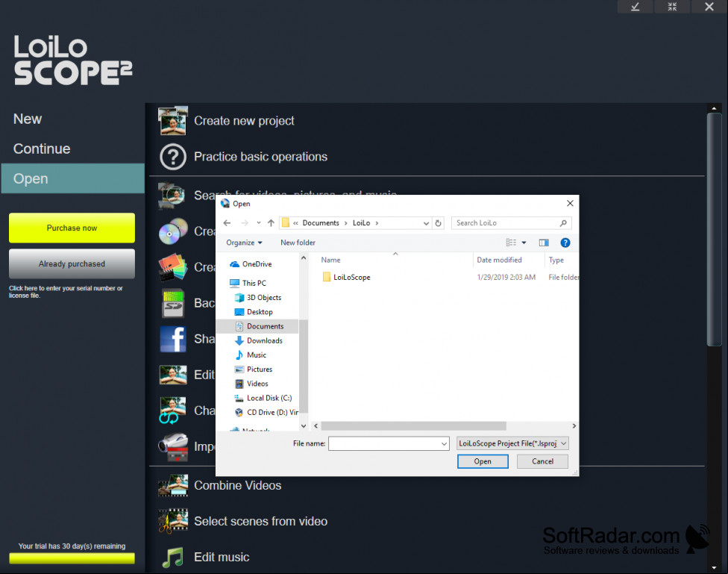The height and width of the screenshot is (574, 728).
Task: Go back in the Open dialog
Action: (x=227, y=223)
